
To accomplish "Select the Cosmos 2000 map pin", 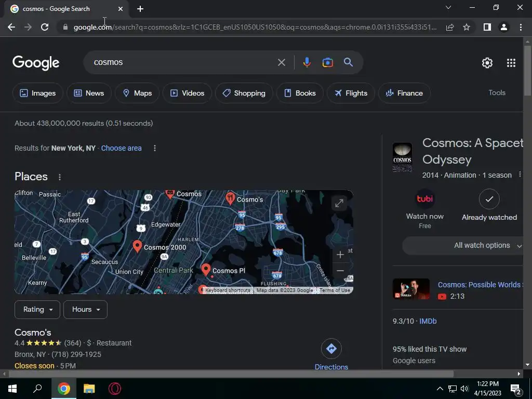I will [137, 246].
